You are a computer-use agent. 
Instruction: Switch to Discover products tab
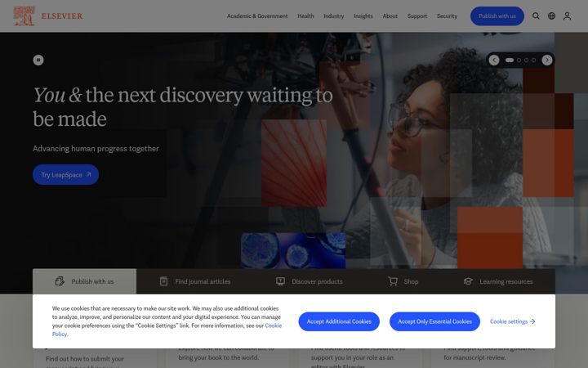(310, 281)
